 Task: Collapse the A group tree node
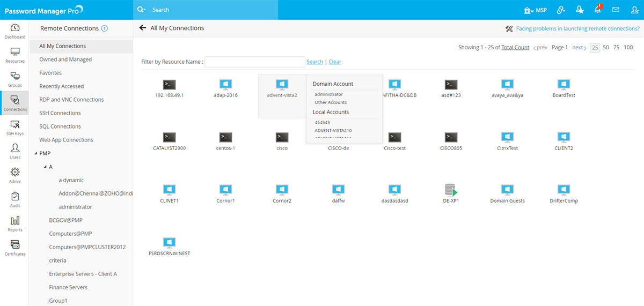[x=45, y=167]
